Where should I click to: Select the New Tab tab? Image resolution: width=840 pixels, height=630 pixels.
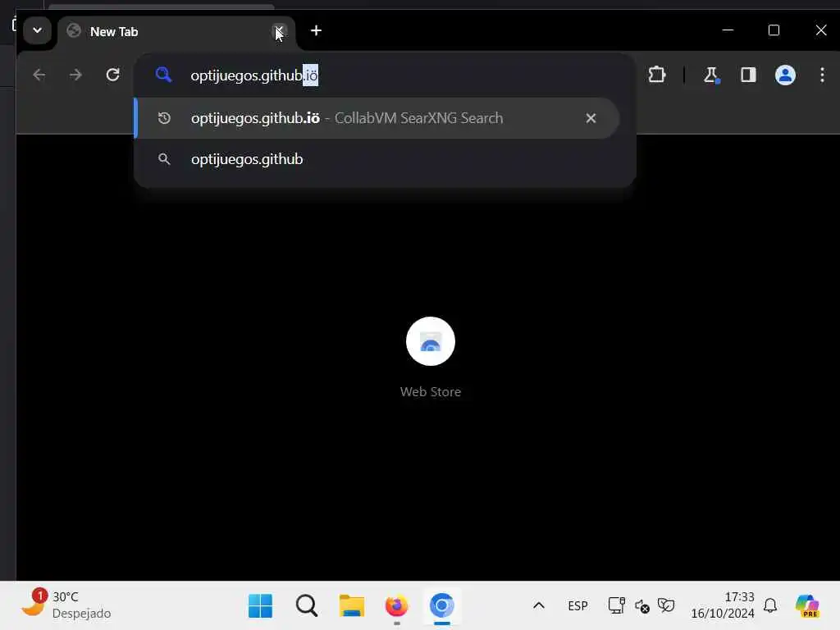pos(176,32)
